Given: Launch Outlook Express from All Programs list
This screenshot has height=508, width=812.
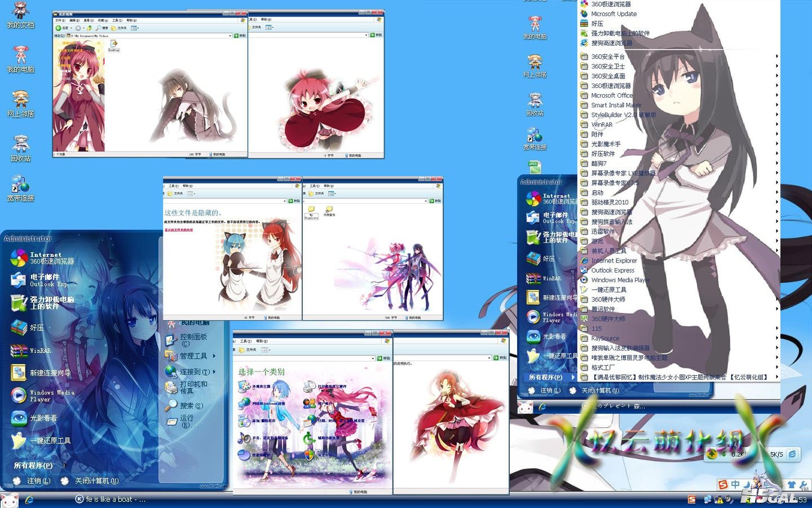Looking at the screenshot, I should coord(608,270).
